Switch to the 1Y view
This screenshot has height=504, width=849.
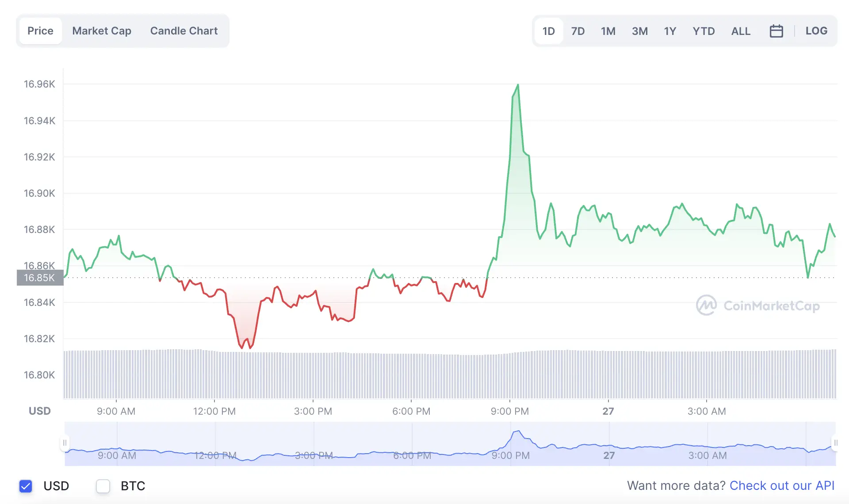[x=670, y=31]
